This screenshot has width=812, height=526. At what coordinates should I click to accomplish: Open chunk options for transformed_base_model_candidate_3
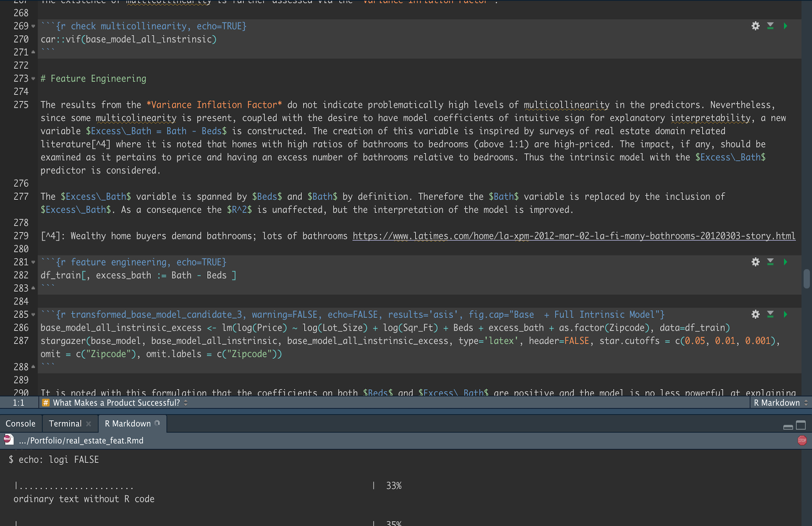(x=755, y=315)
